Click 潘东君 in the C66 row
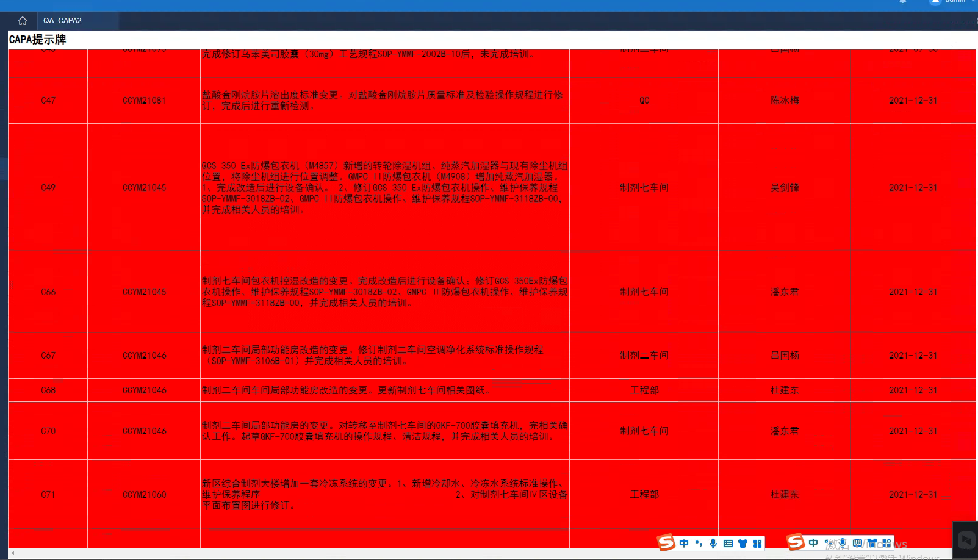The image size is (978, 560). [x=785, y=292]
